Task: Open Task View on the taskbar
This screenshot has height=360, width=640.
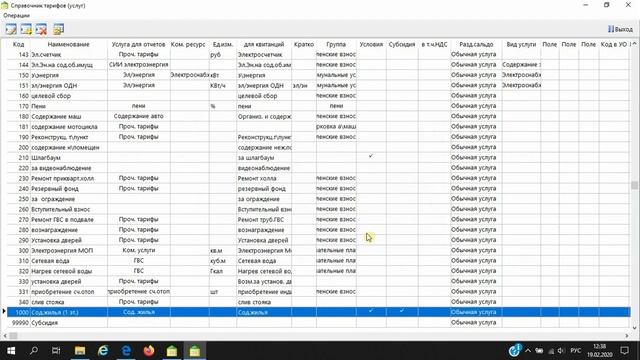Action: 56,351
